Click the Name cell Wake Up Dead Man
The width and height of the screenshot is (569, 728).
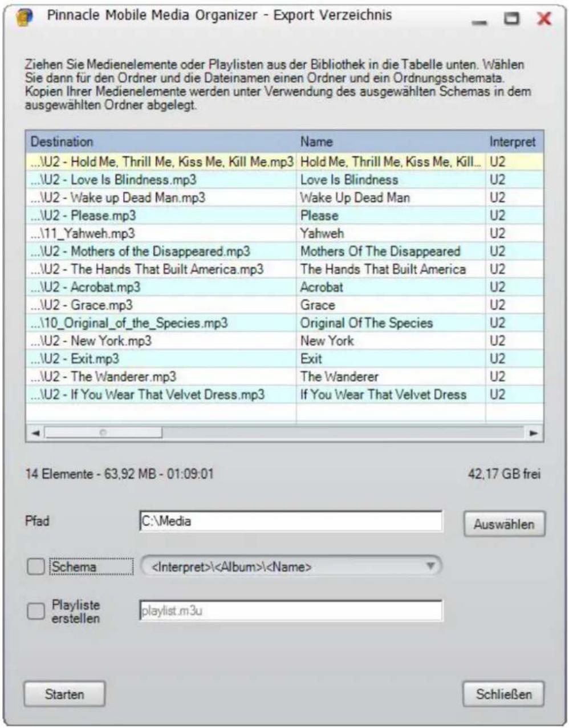[x=391, y=197]
